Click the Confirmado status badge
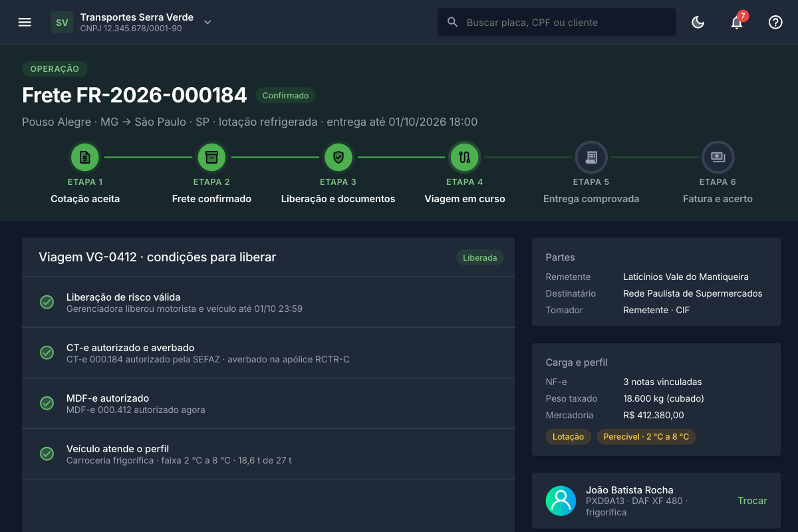The height and width of the screenshot is (532, 798). coord(285,95)
